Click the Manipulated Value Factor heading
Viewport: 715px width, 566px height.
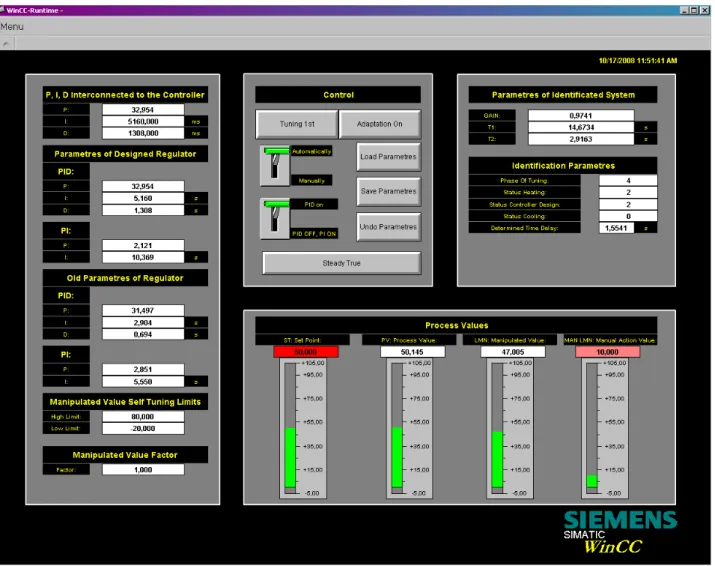click(125, 455)
